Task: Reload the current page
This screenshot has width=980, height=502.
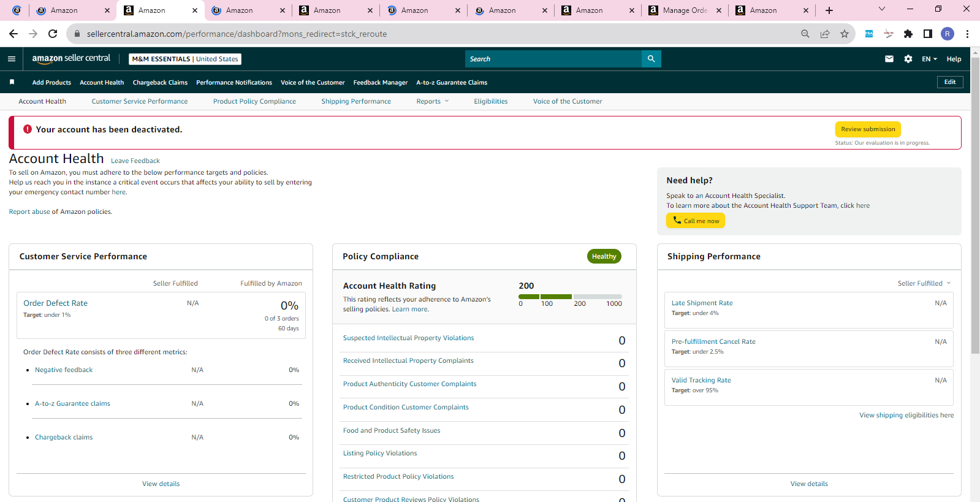Action: pos(53,34)
